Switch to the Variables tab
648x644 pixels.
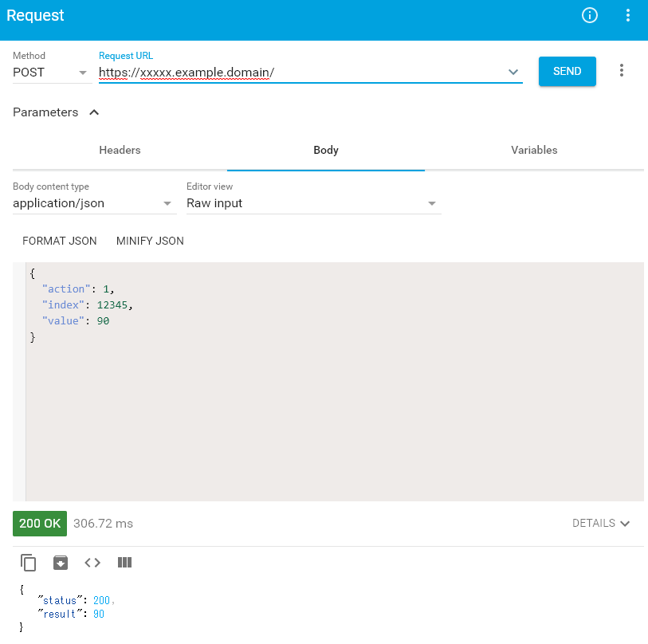[x=534, y=150]
